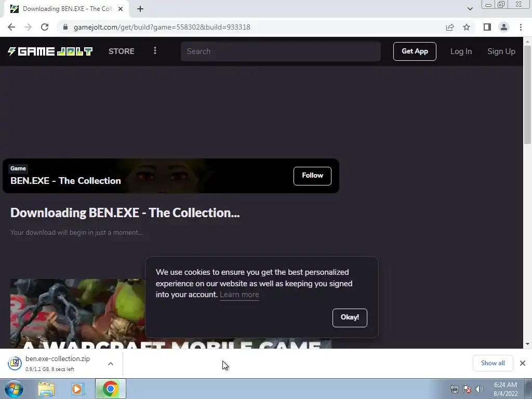Image resolution: width=532 pixels, height=399 pixels.
Task: Open the BEN.EXE - The Collection game title
Action: pos(65,181)
